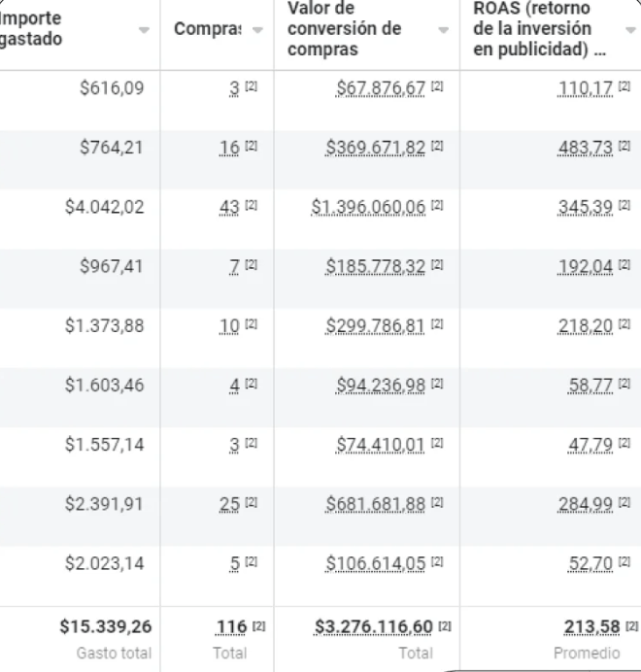Open the Importe gastado column dropdown arrow
This screenshot has height=672, width=641.
coord(144,30)
